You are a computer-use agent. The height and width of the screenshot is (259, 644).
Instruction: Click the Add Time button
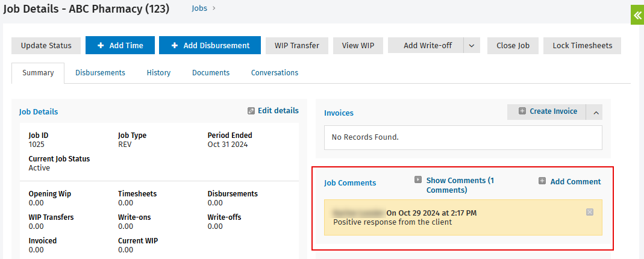(120, 45)
